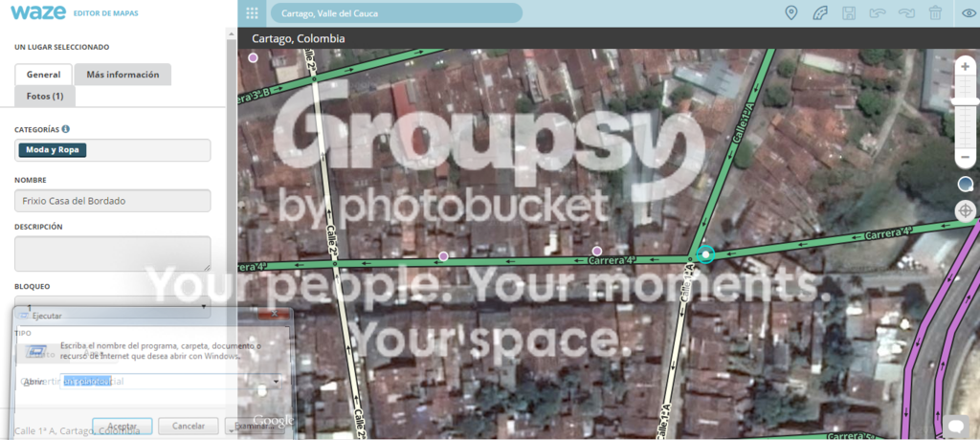Toggle map layers visibility eye icon
The height and width of the screenshot is (440, 980).
click(x=969, y=13)
